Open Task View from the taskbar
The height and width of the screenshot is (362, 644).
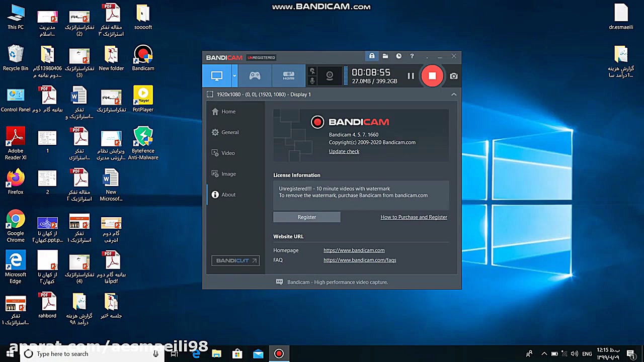tap(175, 354)
